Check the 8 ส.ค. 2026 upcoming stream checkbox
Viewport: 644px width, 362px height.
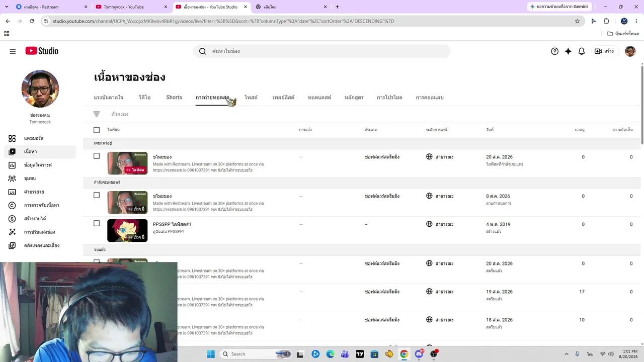point(97,195)
